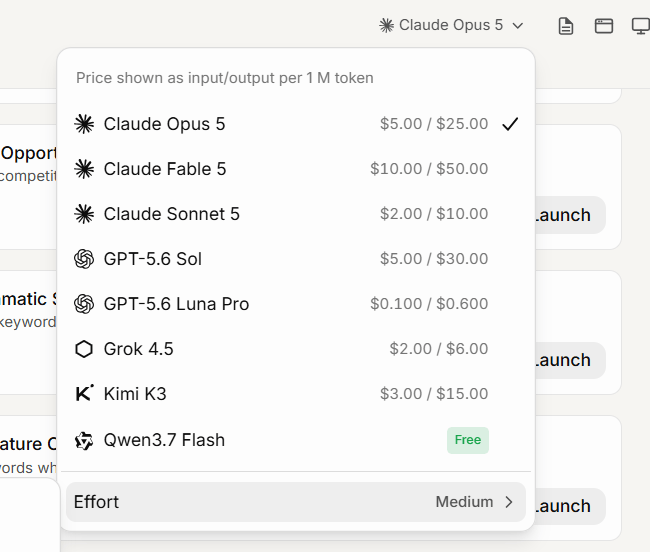
Task: Click the $5.00 / $30.00 price text
Action: (x=434, y=259)
